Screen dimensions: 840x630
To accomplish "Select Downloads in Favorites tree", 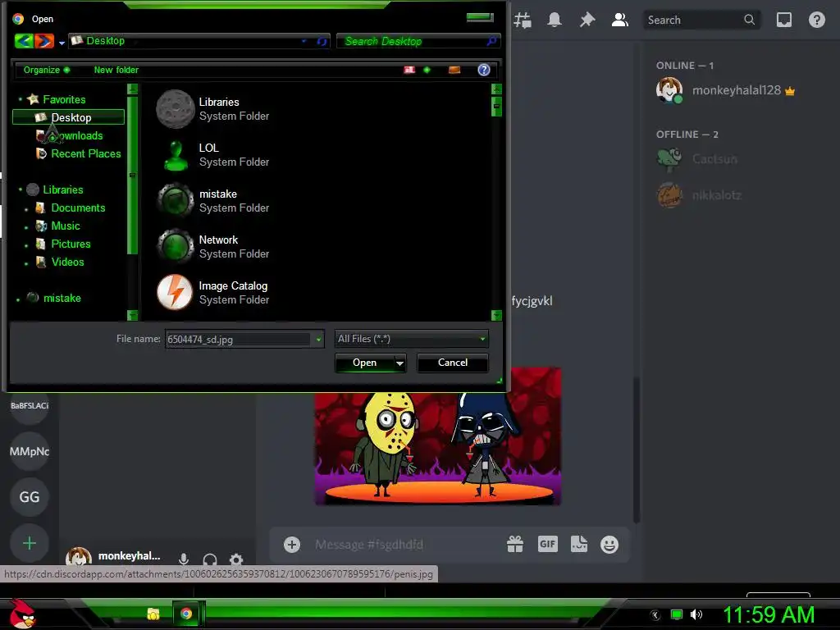I will click(70, 135).
